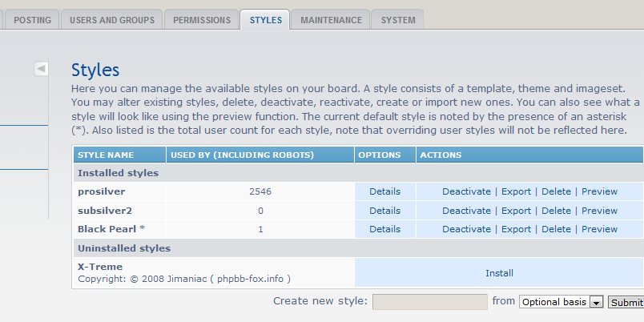
Task: Click the Create new style text field
Action: [x=430, y=302]
